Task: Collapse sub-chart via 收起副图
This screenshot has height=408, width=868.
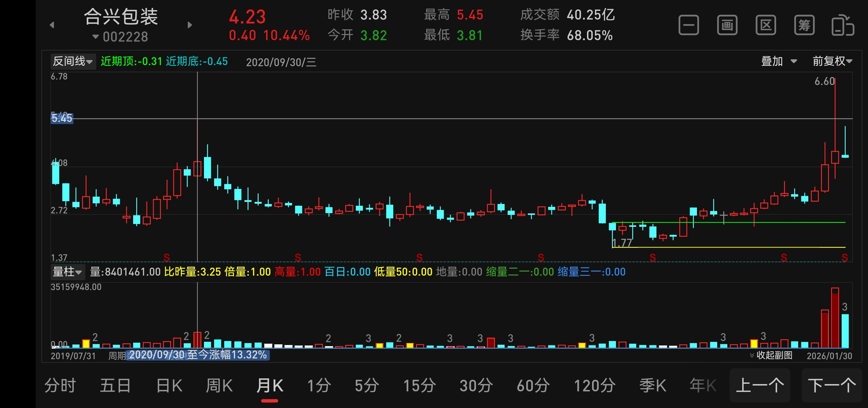Action: coord(771,355)
